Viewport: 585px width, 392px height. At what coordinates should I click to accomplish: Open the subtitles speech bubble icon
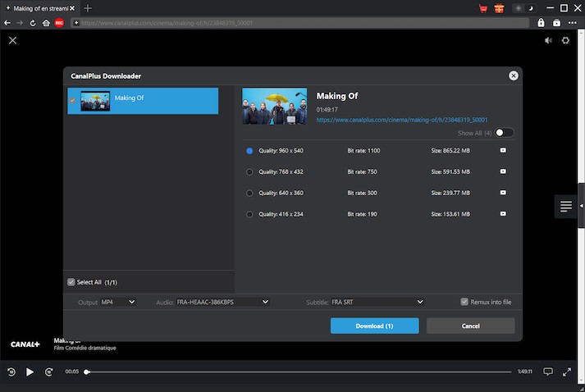tap(548, 371)
